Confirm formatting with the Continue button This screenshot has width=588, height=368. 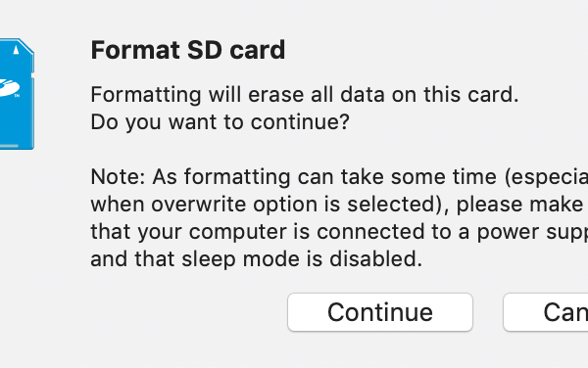pos(380,312)
